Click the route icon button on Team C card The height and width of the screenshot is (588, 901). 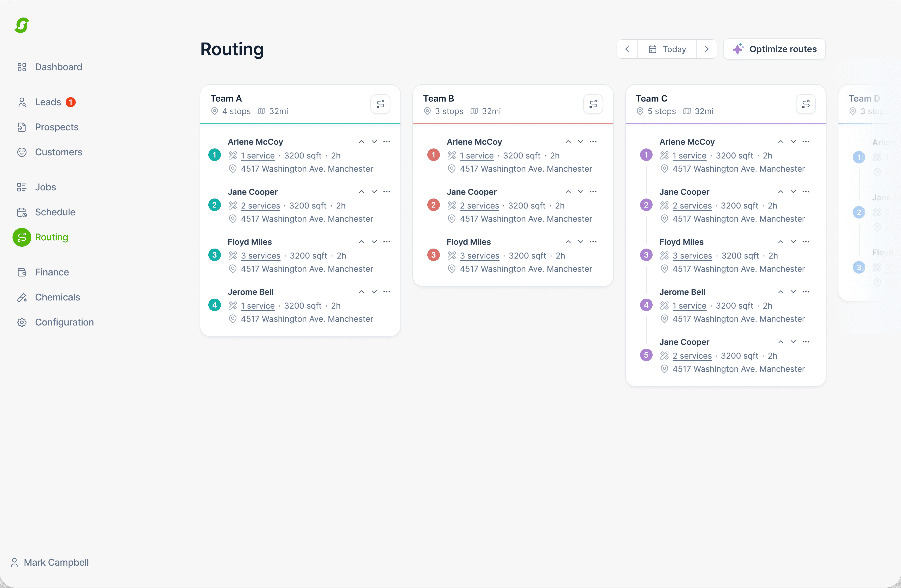tap(806, 104)
